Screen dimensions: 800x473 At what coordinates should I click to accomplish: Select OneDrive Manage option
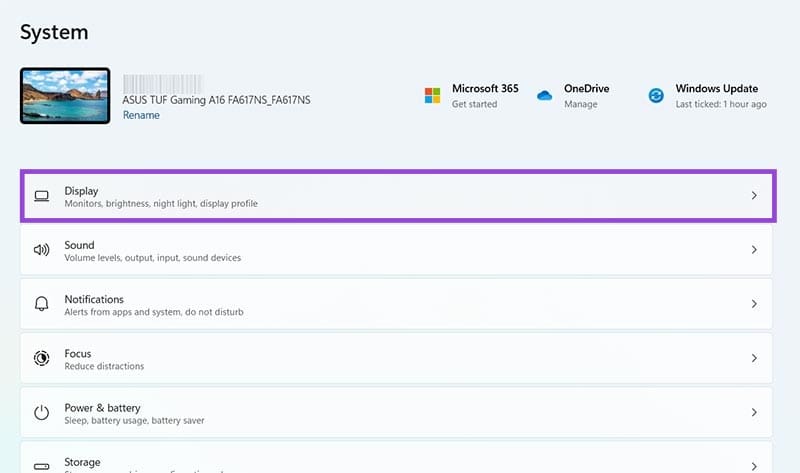(x=580, y=104)
